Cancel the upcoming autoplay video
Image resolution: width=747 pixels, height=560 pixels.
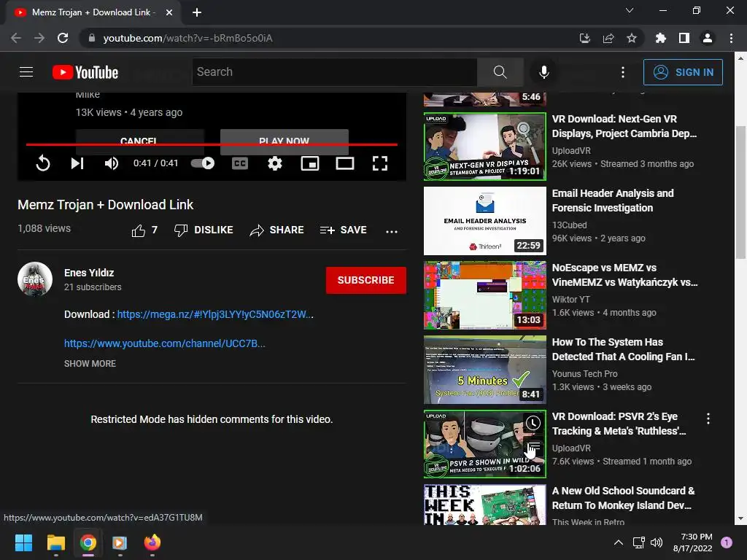pyautogui.click(x=139, y=140)
